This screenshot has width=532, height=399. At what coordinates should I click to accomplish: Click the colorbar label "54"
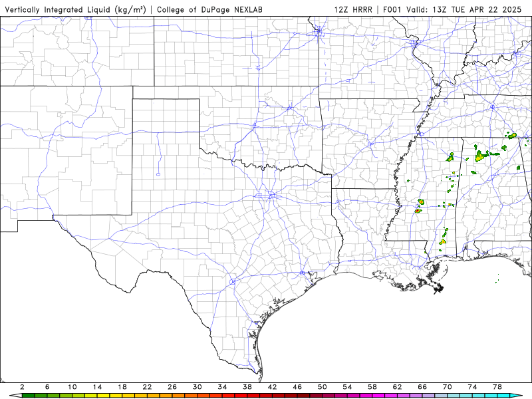[347, 387]
